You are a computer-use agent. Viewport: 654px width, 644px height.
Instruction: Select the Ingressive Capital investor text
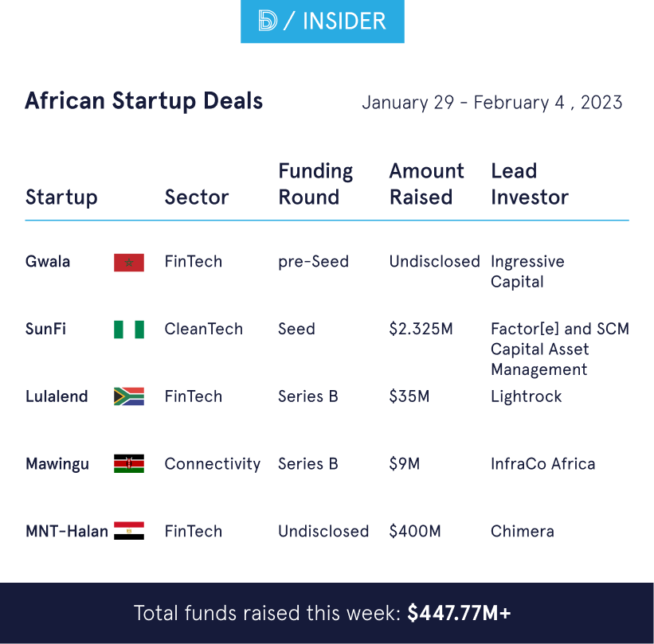click(x=527, y=271)
